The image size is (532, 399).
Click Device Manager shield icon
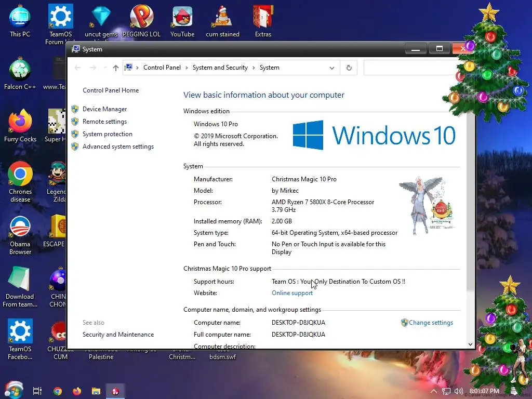pyautogui.click(x=75, y=109)
